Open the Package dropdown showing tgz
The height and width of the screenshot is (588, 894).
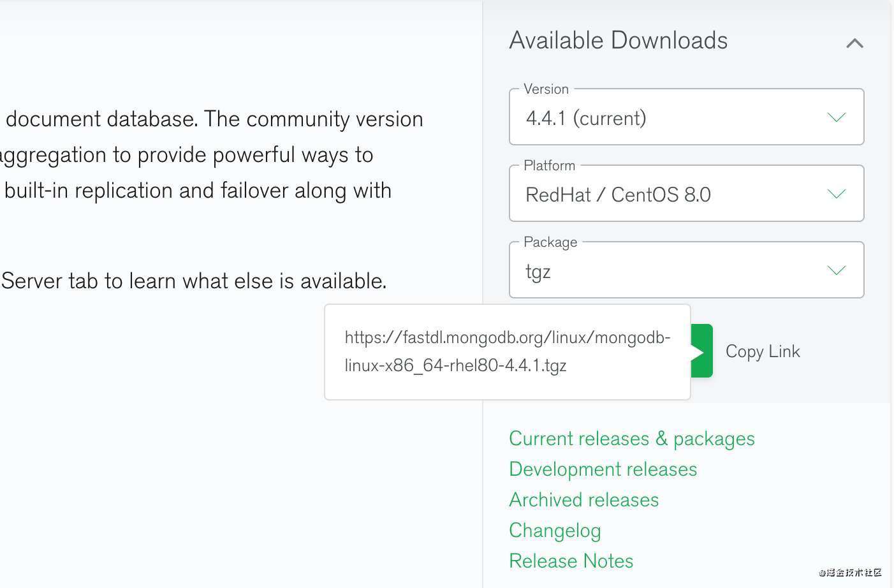click(687, 270)
